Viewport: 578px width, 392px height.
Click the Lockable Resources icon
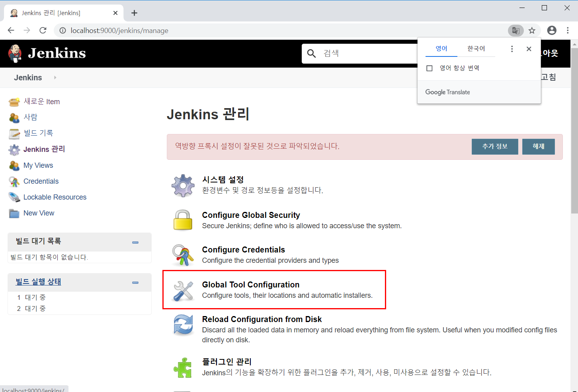14,197
